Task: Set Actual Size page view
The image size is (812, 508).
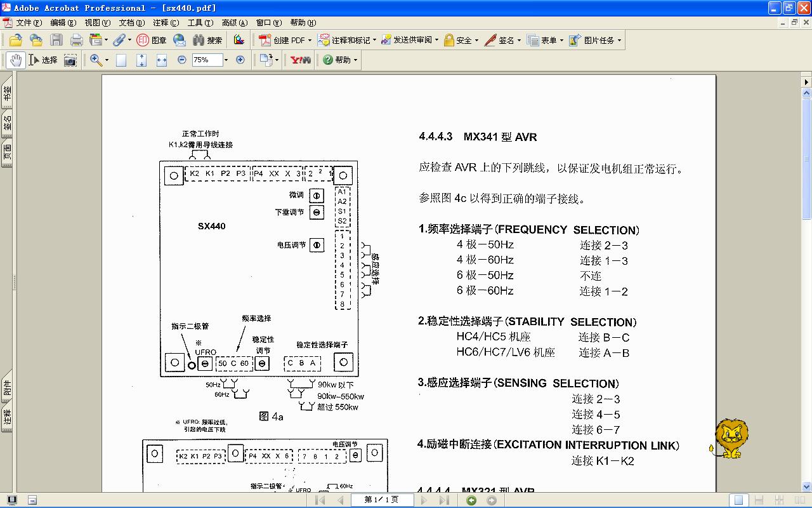Action: (x=121, y=60)
